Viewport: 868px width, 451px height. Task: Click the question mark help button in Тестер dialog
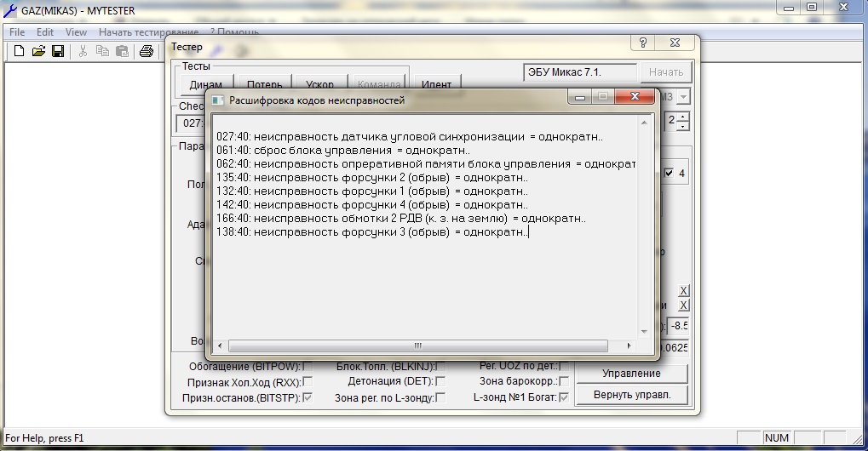click(643, 45)
